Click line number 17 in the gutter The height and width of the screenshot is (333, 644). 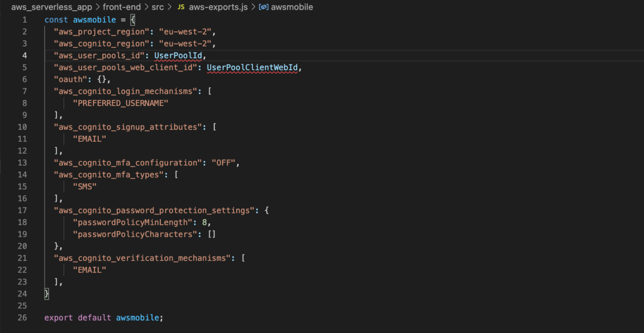click(x=22, y=211)
